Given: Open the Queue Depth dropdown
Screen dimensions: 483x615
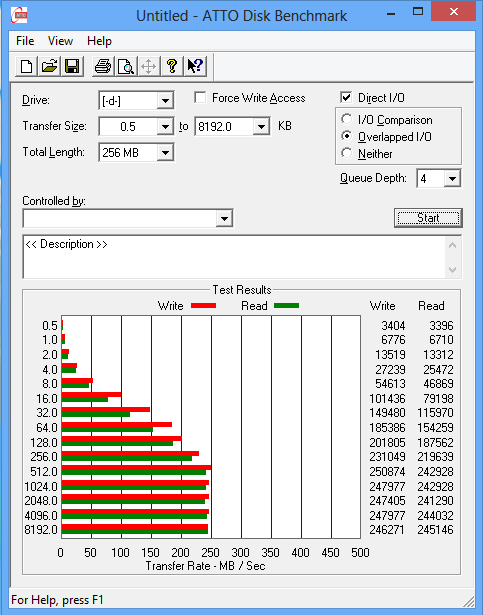Looking at the screenshot, I should pyautogui.click(x=452, y=179).
